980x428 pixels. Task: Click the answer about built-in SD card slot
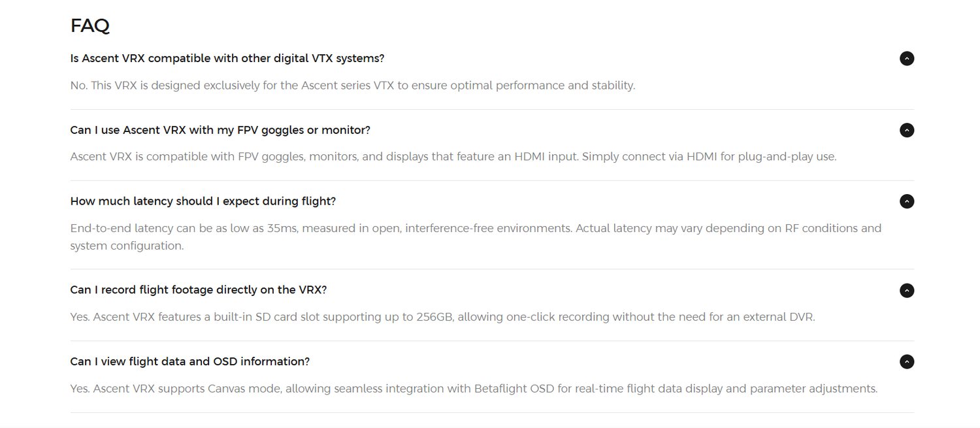tap(443, 317)
